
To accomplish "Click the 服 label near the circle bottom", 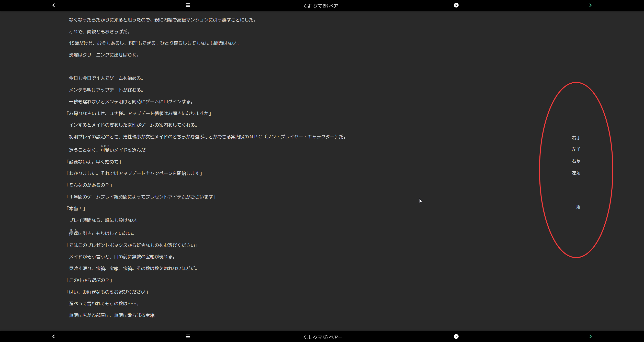I will point(578,207).
